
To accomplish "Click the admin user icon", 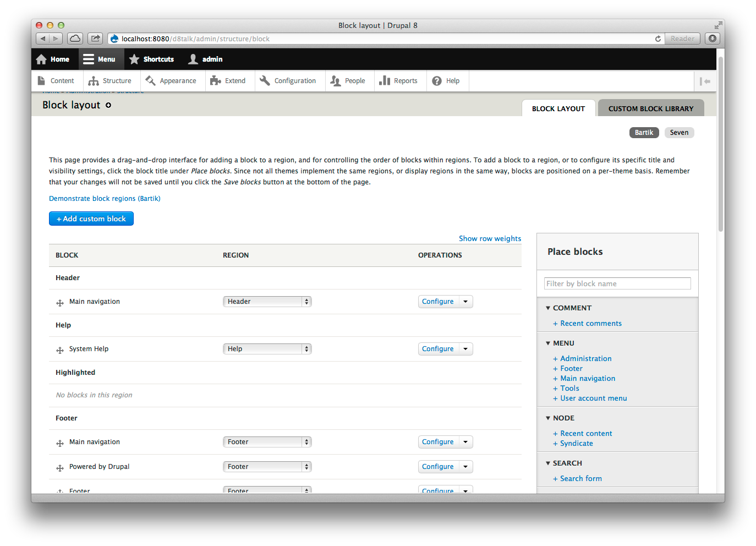I will (193, 59).
